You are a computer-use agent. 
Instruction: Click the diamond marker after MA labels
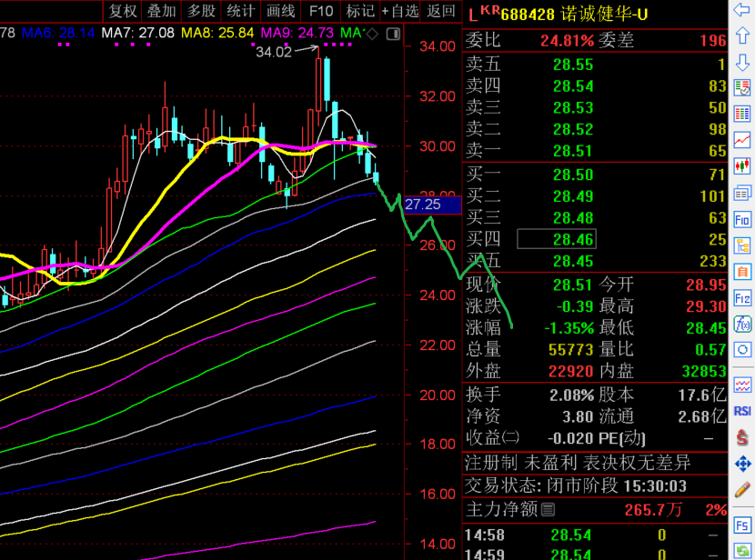pos(373,34)
